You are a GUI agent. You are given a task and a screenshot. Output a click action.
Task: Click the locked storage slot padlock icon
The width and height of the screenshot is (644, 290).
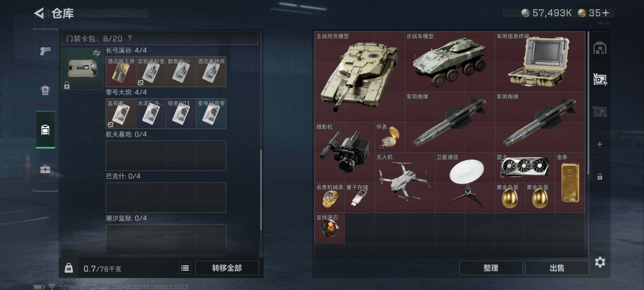[x=600, y=176]
